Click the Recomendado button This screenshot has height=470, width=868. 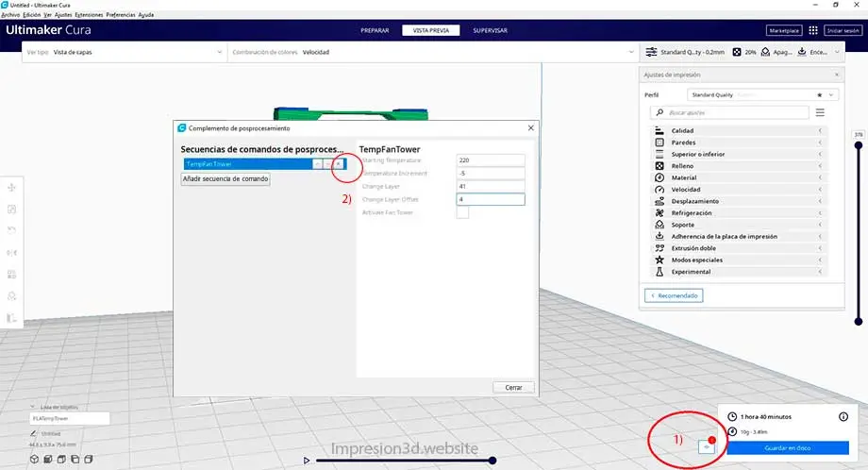[x=674, y=295]
